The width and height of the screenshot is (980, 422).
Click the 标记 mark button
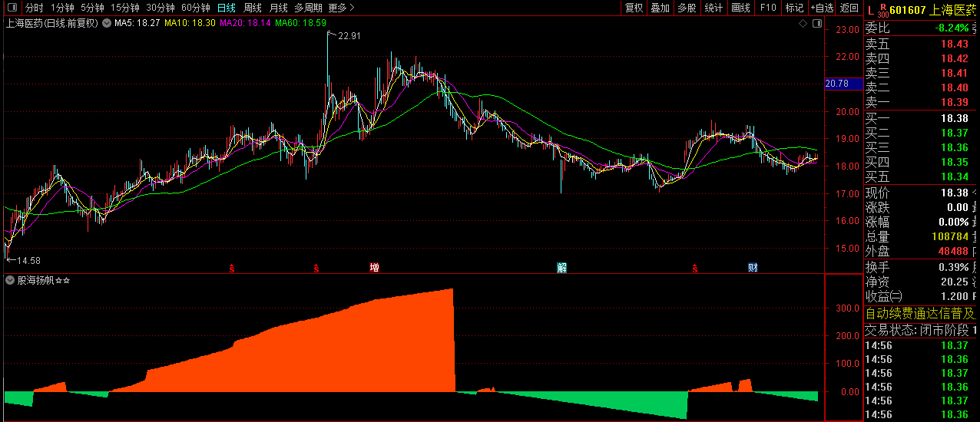(x=794, y=8)
